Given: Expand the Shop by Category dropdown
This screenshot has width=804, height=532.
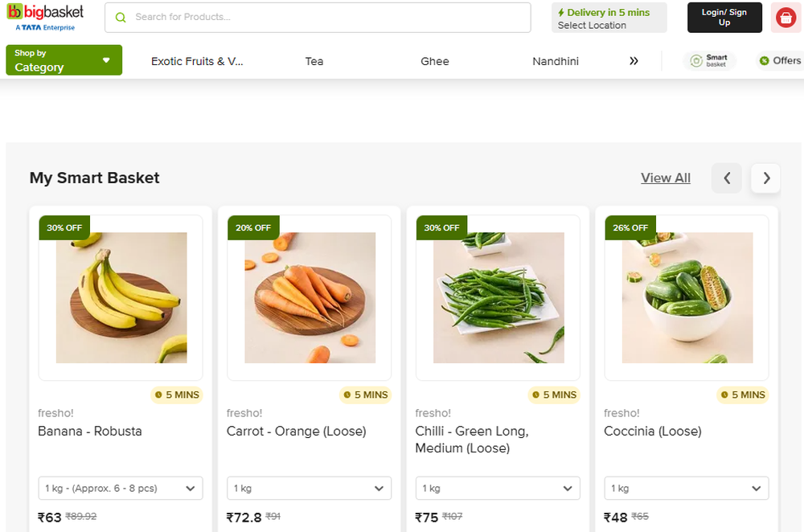Looking at the screenshot, I should [x=64, y=59].
